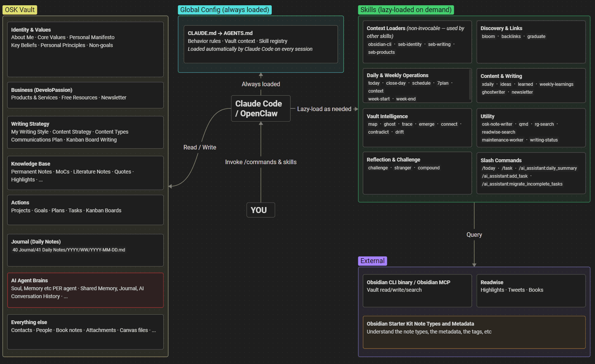
Task: Click the week-start skill tag
Action: click(x=379, y=99)
